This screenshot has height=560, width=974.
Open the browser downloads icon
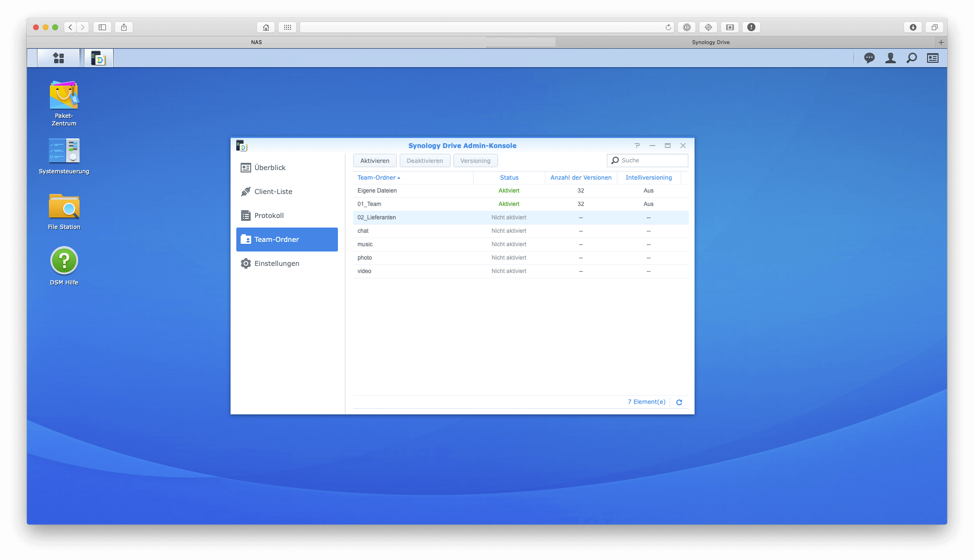pyautogui.click(x=913, y=27)
